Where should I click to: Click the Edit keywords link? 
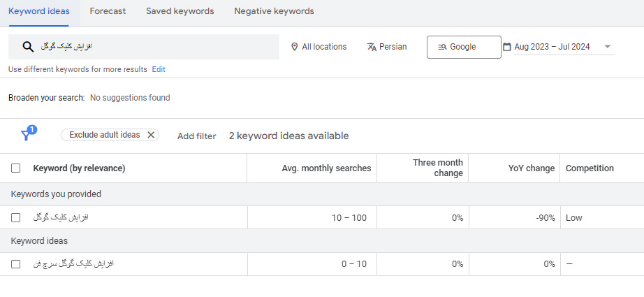(x=159, y=69)
